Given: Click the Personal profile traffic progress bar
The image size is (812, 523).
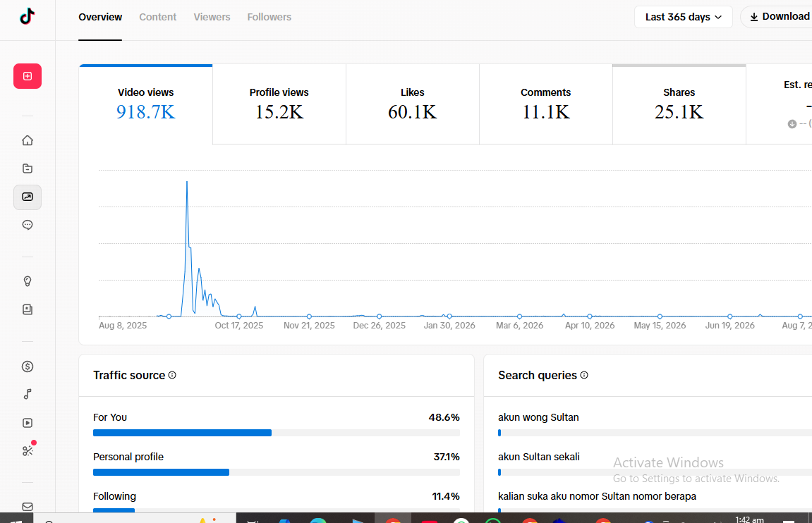Looking at the screenshot, I should click(x=277, y=472).
